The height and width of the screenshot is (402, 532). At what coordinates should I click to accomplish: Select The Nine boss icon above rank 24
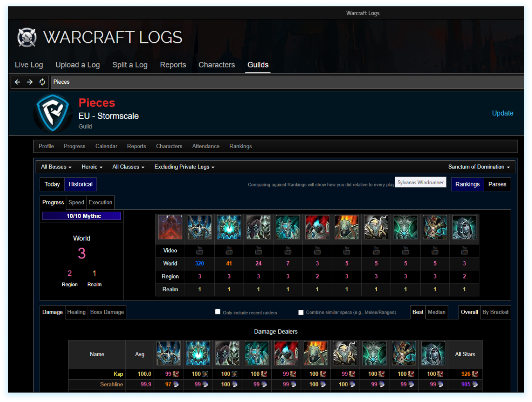258,227
